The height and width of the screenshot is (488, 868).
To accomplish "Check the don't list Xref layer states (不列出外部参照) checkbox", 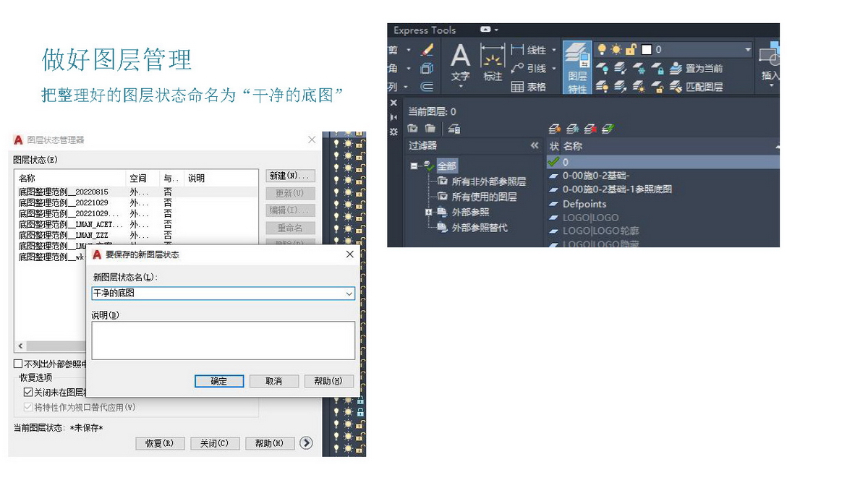I will point(18,364).
